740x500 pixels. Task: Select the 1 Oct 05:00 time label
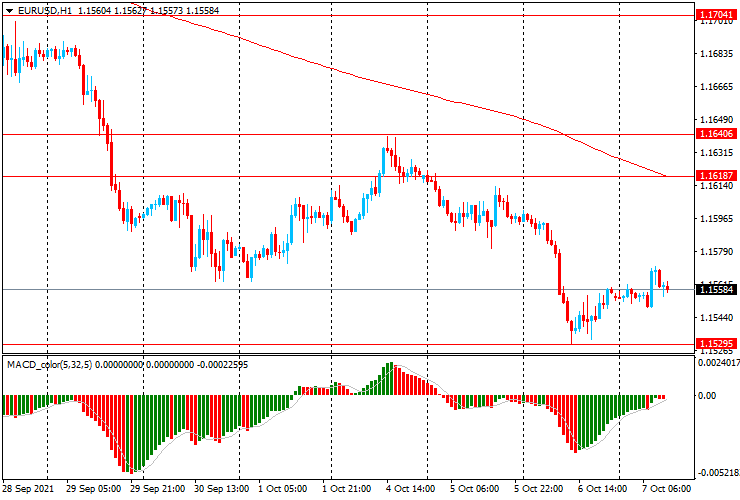(283, 489)
